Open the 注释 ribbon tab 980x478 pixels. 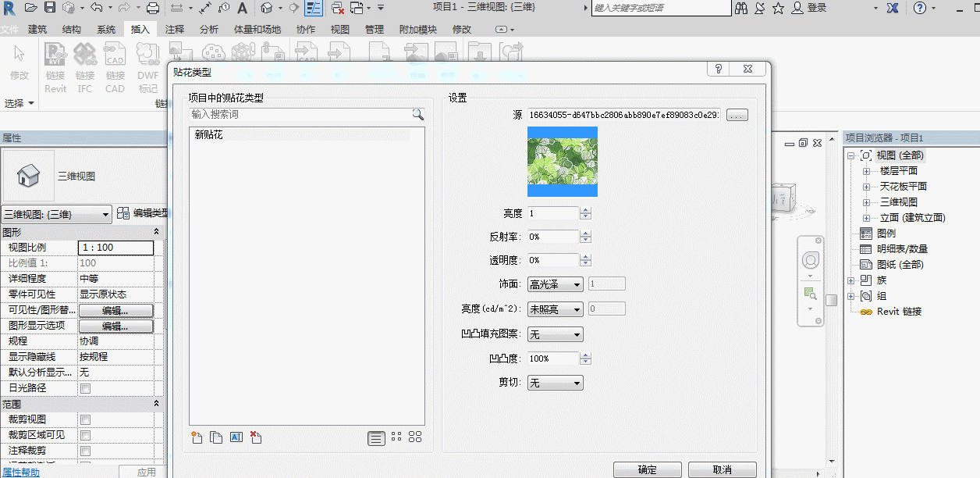tap(175, 30)
